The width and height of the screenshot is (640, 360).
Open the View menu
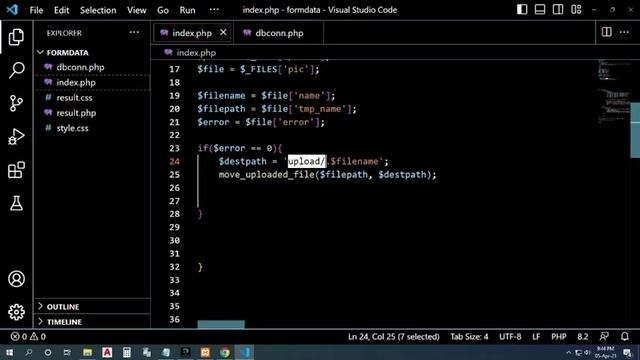[x=136, y=10]
